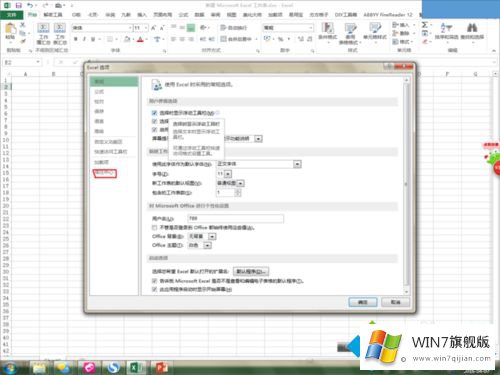Open the file explorer icon in the taskbar
Screen dimensions: 500x375
pos(39,368)
